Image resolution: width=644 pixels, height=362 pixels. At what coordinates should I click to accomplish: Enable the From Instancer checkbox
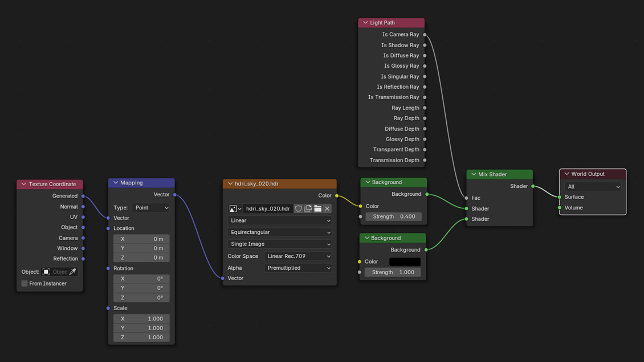[25, 283]
